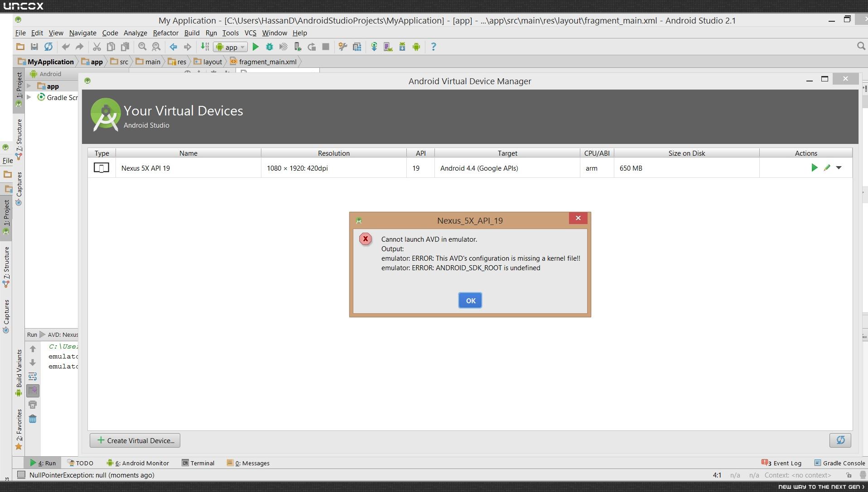868x492 pixels.
Task: Click the Copy toolbar icon
Action: [111, 47]
